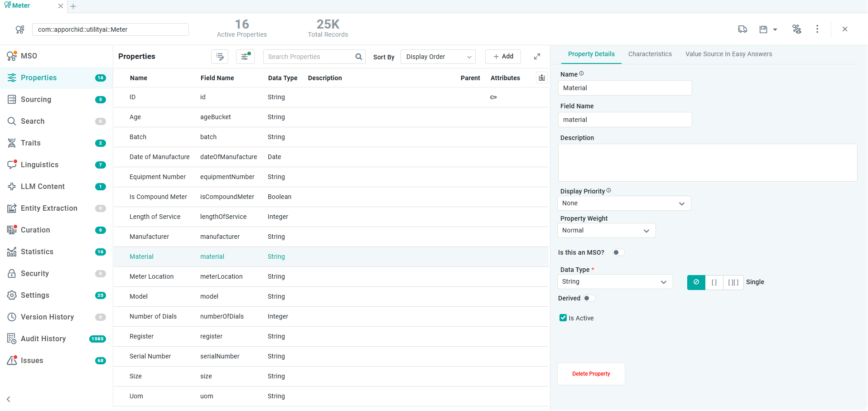Open Audit History in the sidebar
Screen dimensions: 868x411
pyautogui.click(x=43, y=339)
